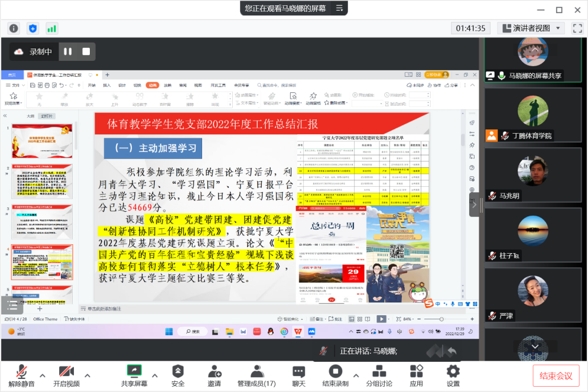Check the green network signal icon

(x=52, y=28)
